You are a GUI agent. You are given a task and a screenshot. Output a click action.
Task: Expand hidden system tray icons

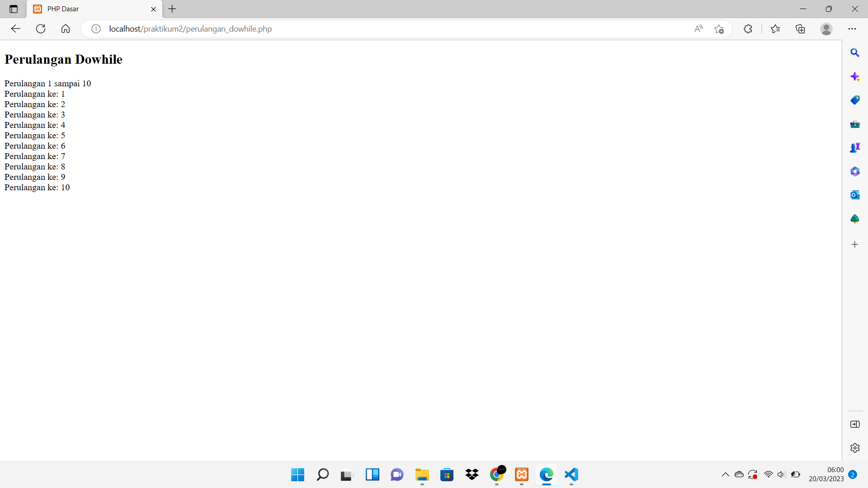tap(725, 474)
